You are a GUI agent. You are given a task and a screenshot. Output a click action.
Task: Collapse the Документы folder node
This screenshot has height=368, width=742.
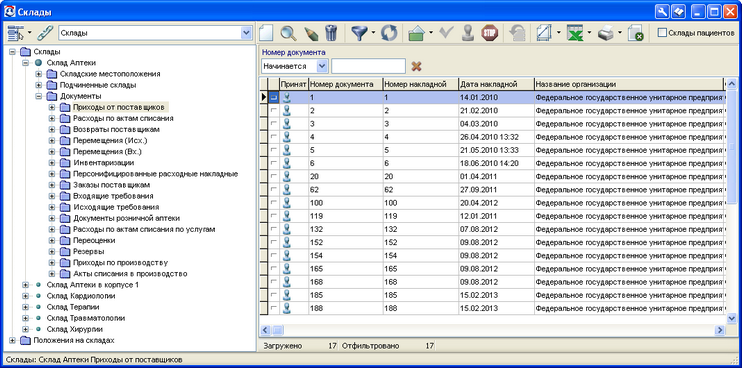[39, 96]
